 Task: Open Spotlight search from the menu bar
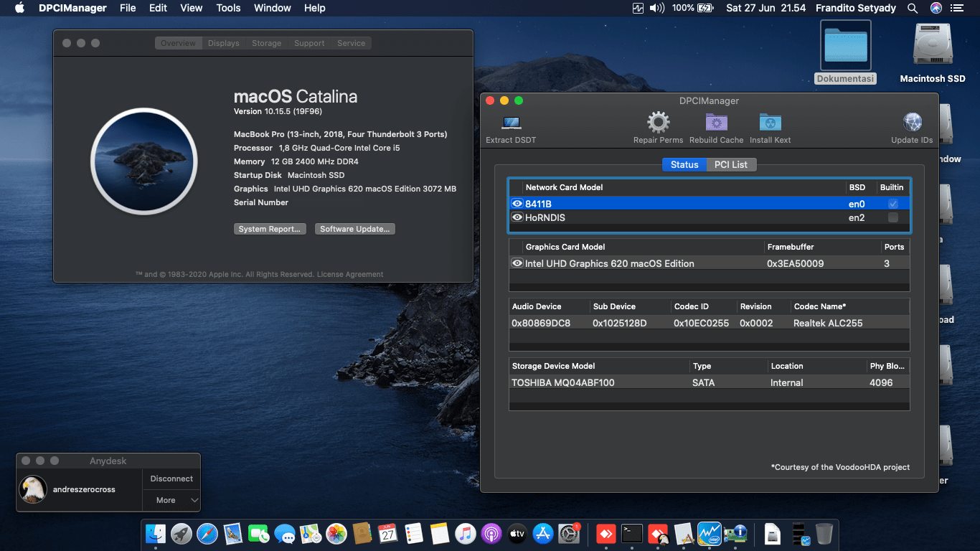click(912, 8)
